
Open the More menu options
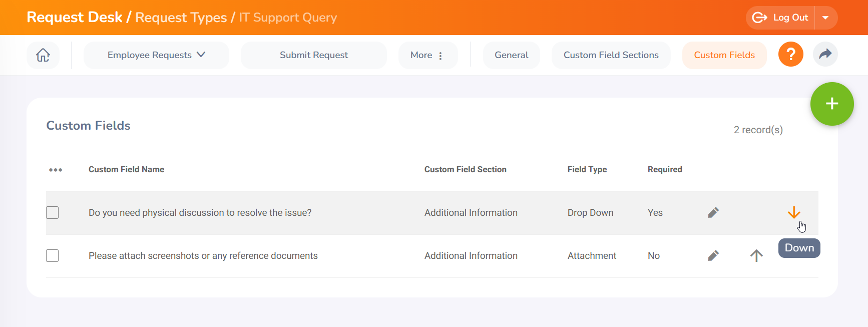click(x=427, y=55)
